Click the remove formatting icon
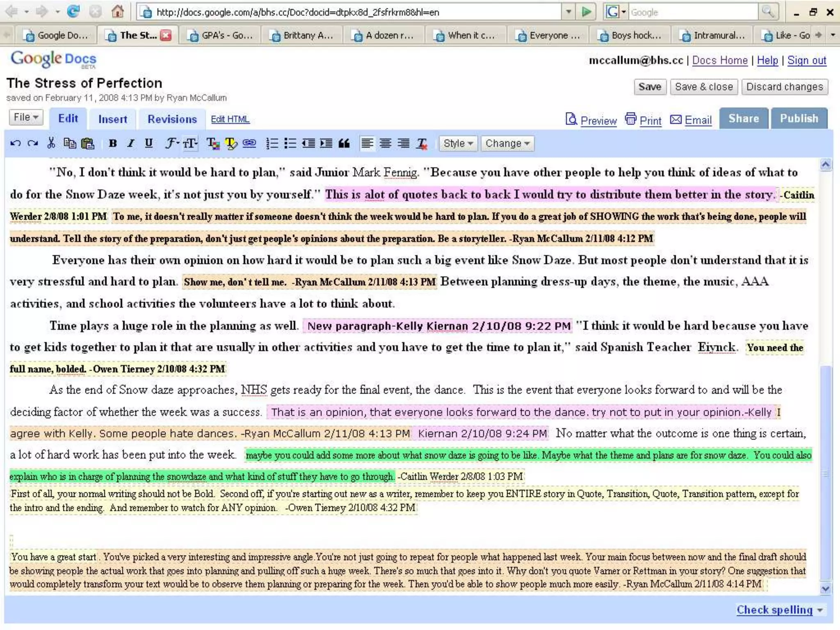 (x=422, y=144)
